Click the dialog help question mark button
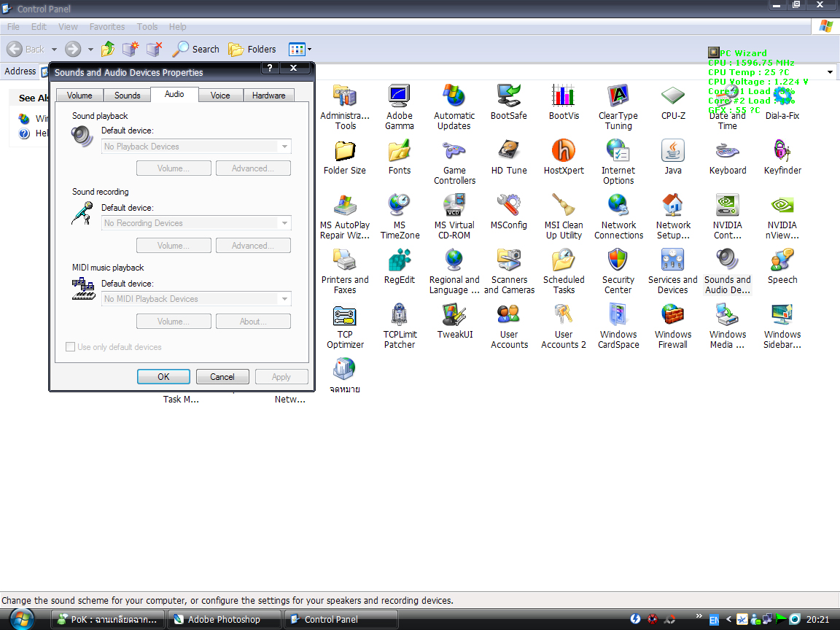The height and width of the screenshot is (630, 840). 270,68
